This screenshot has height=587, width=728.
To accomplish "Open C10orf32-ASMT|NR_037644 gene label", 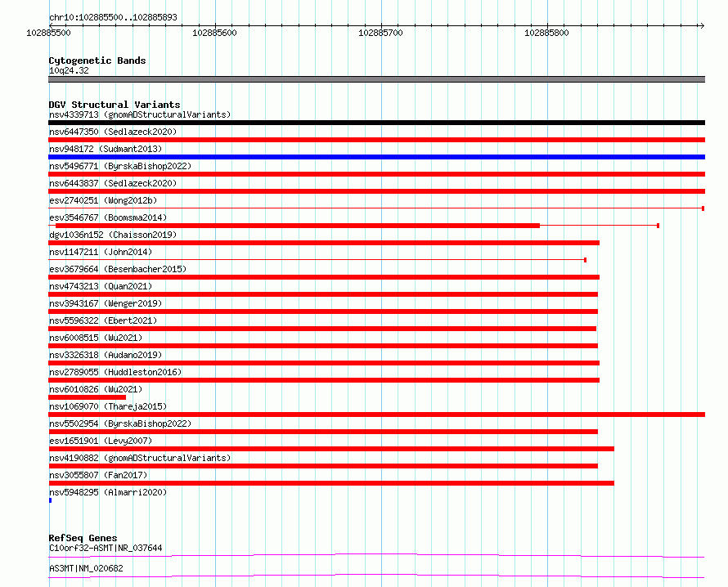I will 106,548.
